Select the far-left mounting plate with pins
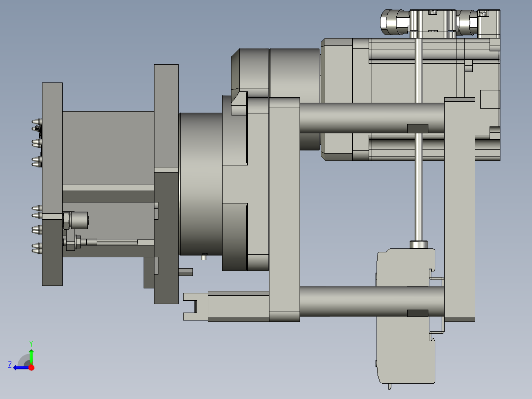 (52, 184)
